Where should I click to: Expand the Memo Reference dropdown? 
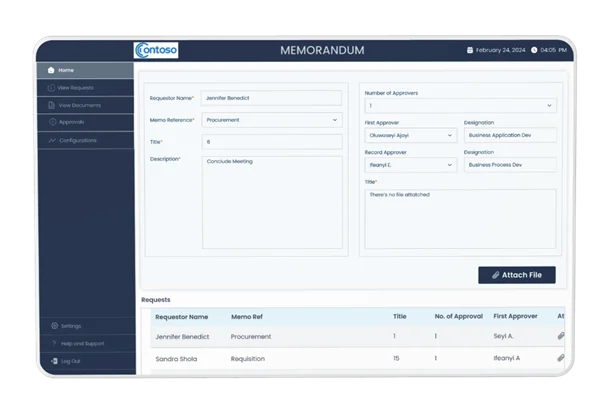(334, 120)
